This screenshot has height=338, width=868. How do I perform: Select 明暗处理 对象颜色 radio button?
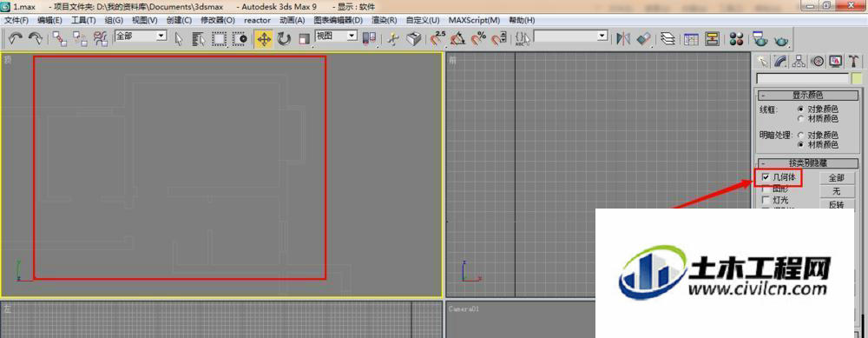pos(800,136)
